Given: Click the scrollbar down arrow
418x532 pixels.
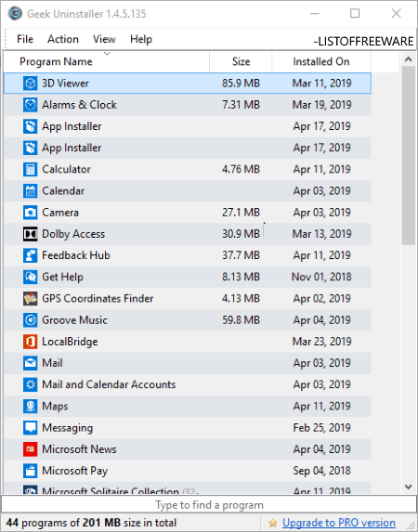Looking at the screenshot, I should (409, 487).
